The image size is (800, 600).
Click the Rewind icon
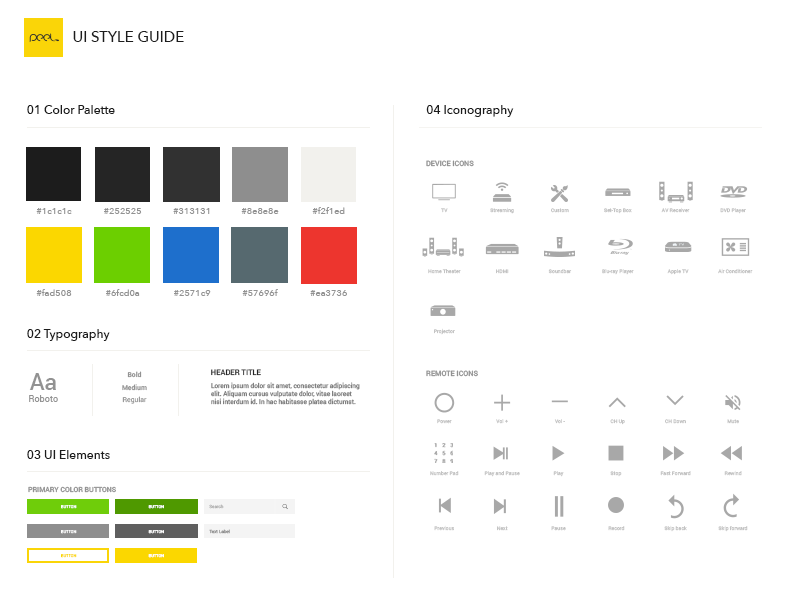pyautogui.click(x=732, y=453)
